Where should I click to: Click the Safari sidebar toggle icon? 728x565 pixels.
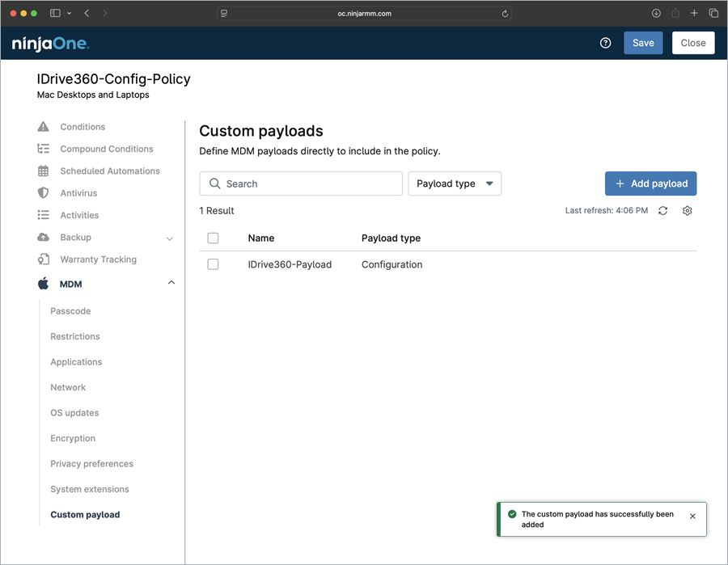(55, 14)
